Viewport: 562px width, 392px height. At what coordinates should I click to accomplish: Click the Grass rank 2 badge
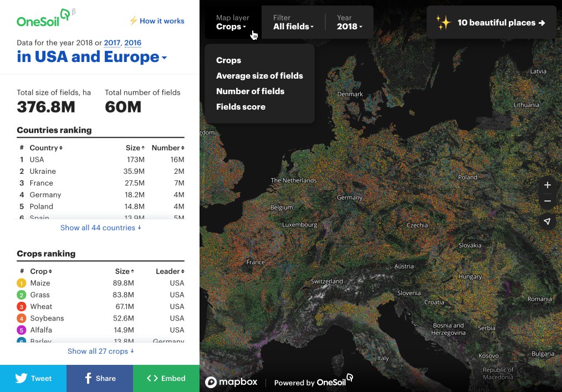point(22,295)
